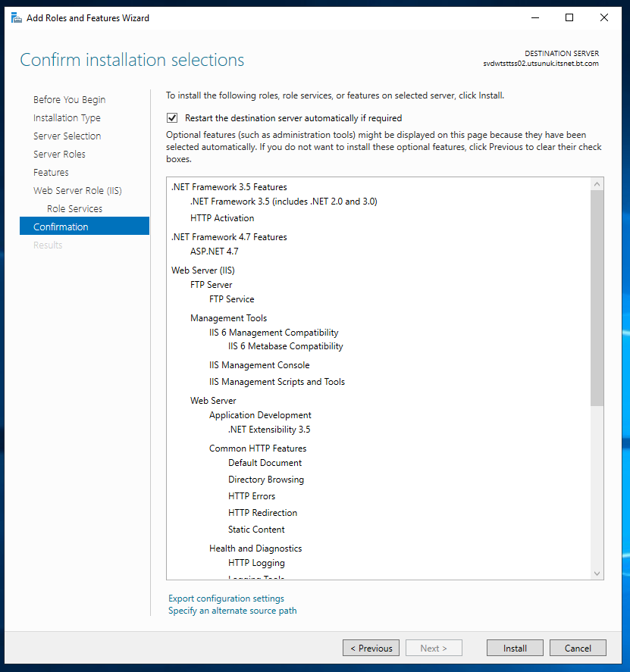Viewport: 630px width, 672px height.
Task: Click the wizard icon in the title bar
Action: [x=16, y=18]
